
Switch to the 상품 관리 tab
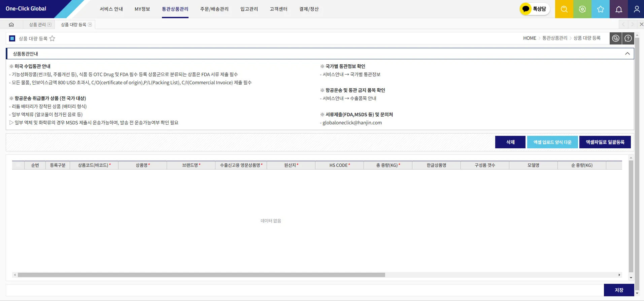(x=37, y=25)
